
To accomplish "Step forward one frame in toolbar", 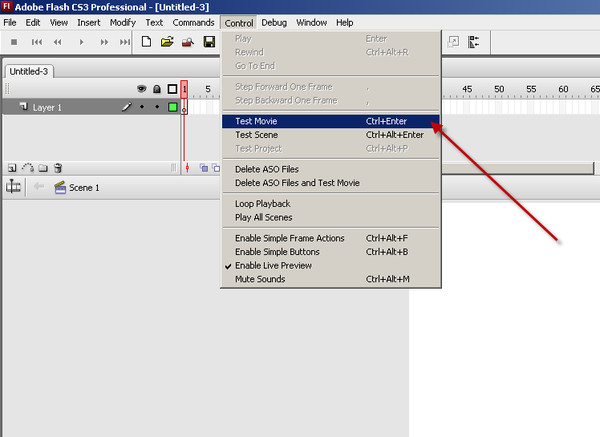I will click(104, 42).
